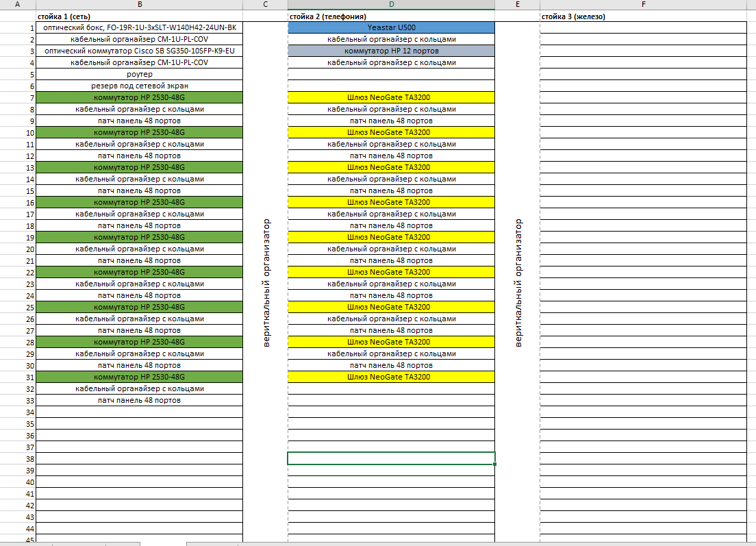The image size is (756, 546).
Task: Click the unit number '27' cell in column A
Action: tap(18, 330)
